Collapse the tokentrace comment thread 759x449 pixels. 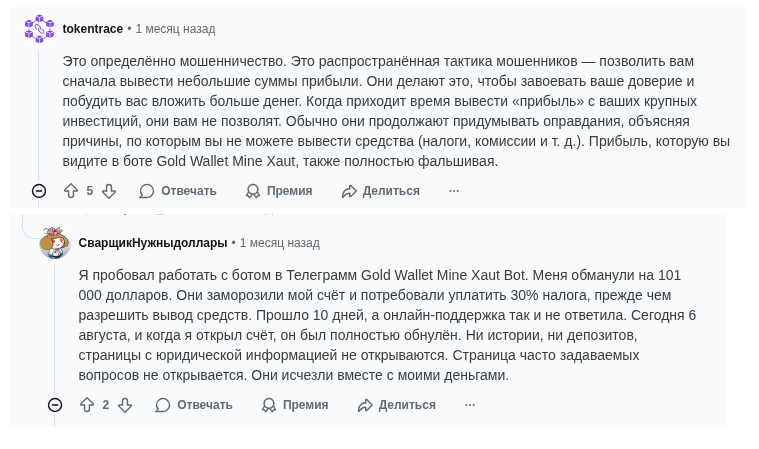(x=39, y=191)
